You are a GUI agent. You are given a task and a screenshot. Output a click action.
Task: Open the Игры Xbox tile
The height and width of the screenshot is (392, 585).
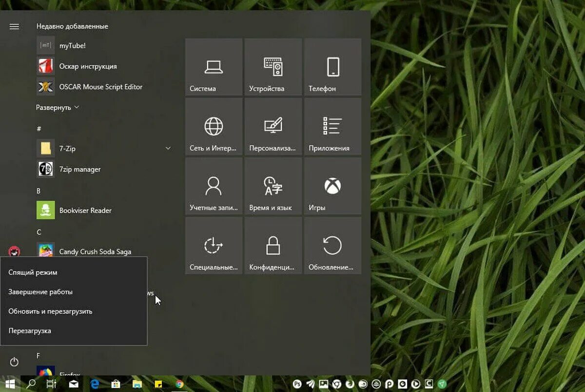pos(333,186)
